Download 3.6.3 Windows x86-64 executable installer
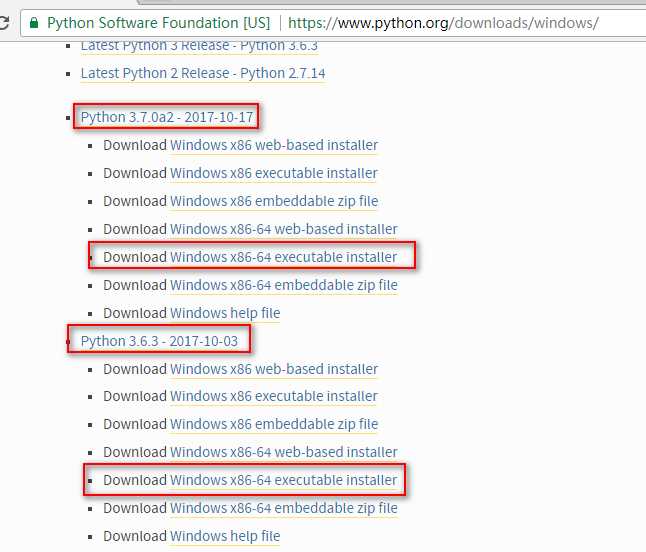 pos(284,480)
